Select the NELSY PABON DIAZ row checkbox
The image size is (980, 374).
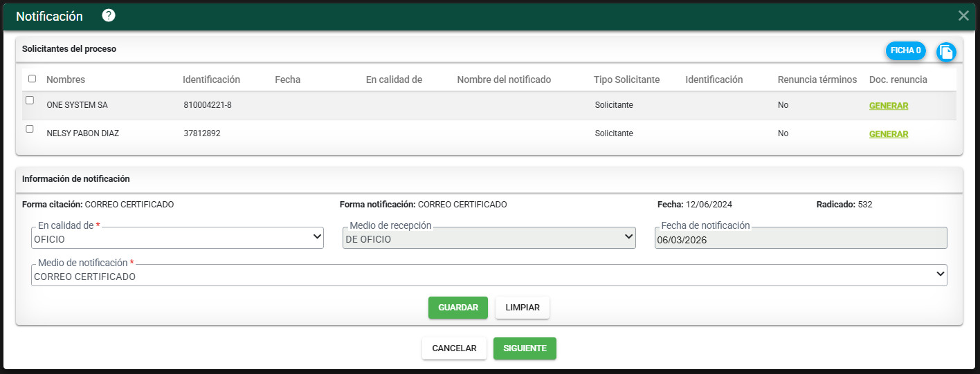click(30, 129)
